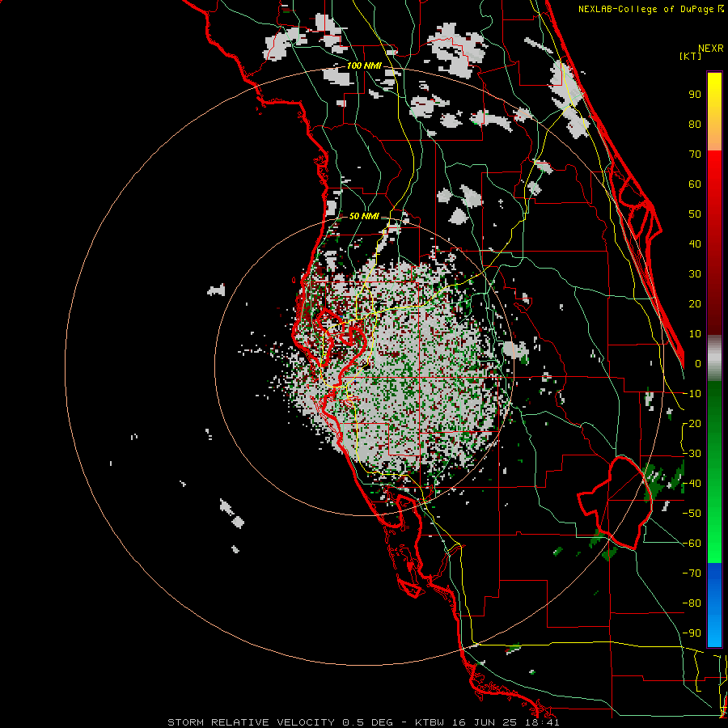Select the -50 value on velocity scale

pyautogui.click(x=692, y=514)
